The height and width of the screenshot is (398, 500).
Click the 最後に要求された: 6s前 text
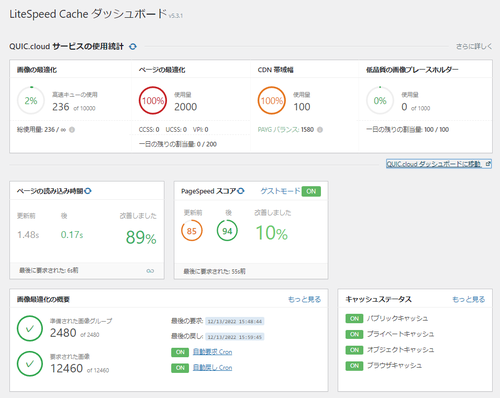[x=49, y=270]
